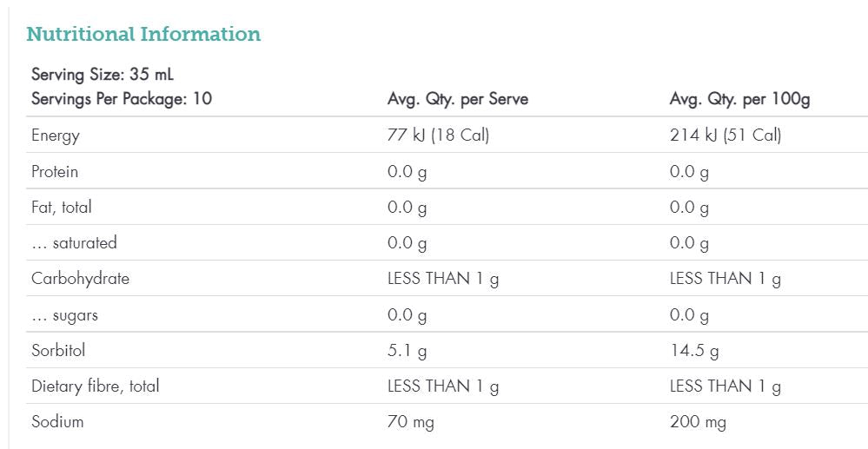Click the 200 mg Sodium value
This screenshot has height=449, width=868.
(698, 423)
